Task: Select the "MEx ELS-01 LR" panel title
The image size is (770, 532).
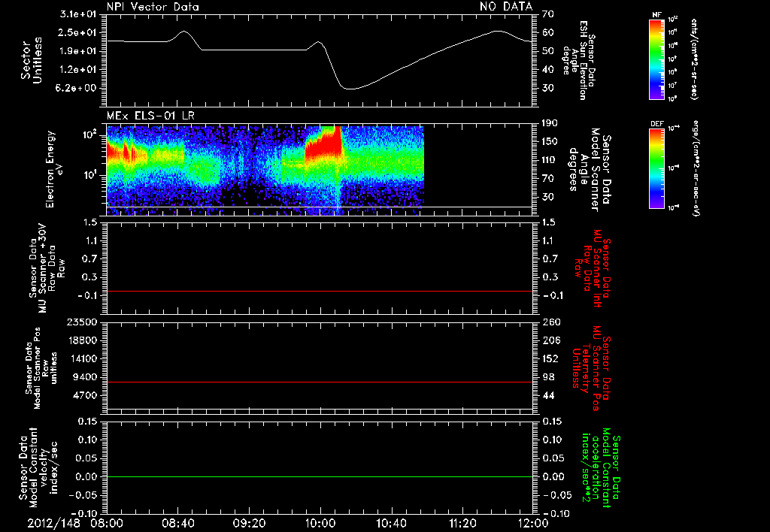Action: click(x=150, y=116)
